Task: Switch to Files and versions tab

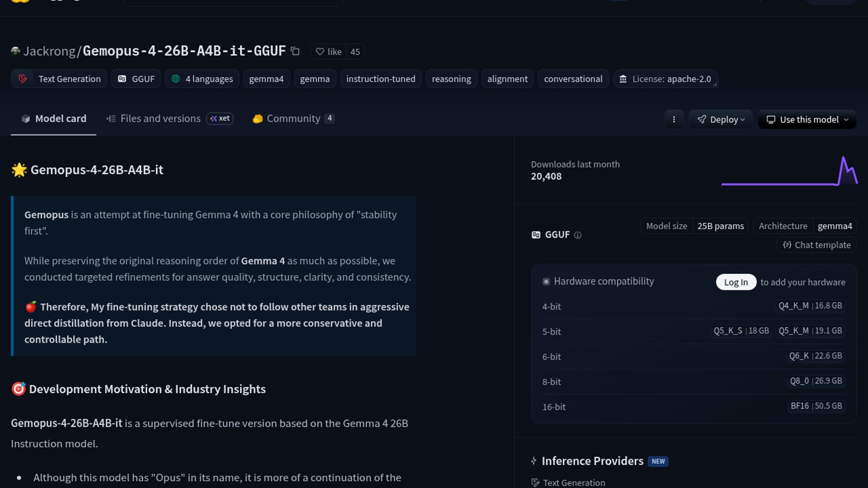Action: [160, 118]
